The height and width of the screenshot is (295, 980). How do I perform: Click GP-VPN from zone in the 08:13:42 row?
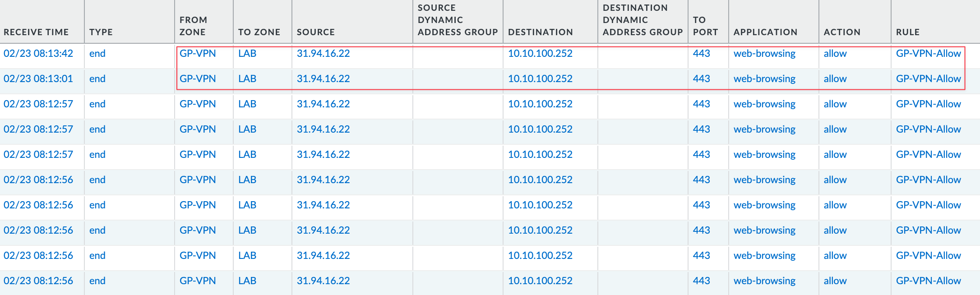coord(198,53)
